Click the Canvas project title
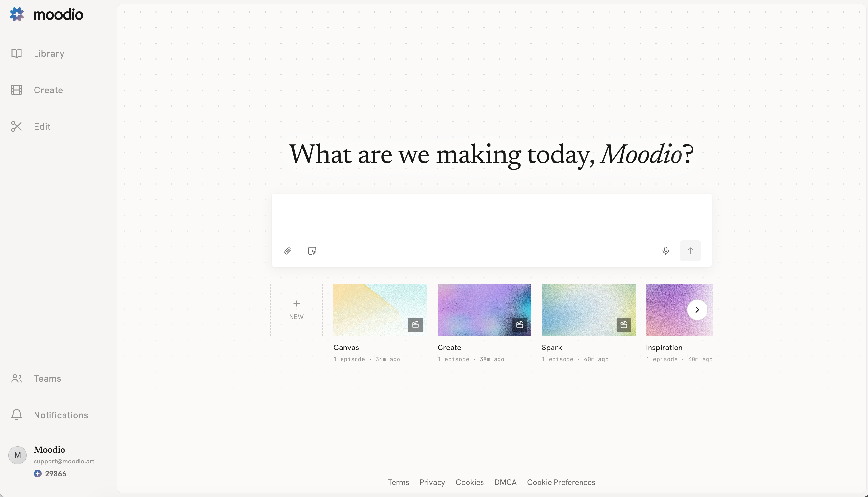This screenshot has height=497, width=868. pyautogui.click(x=346, y=348)
